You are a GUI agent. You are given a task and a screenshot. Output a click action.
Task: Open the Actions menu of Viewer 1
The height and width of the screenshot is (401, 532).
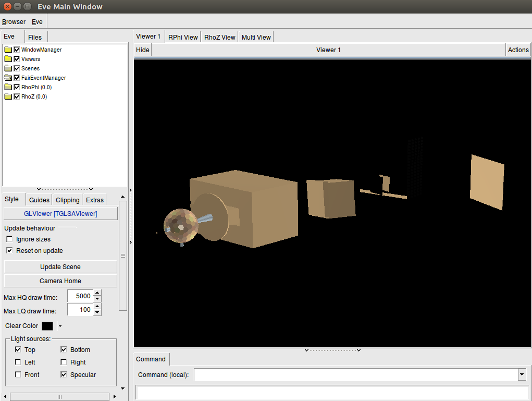pyautogui.click(x=518, y=50)
